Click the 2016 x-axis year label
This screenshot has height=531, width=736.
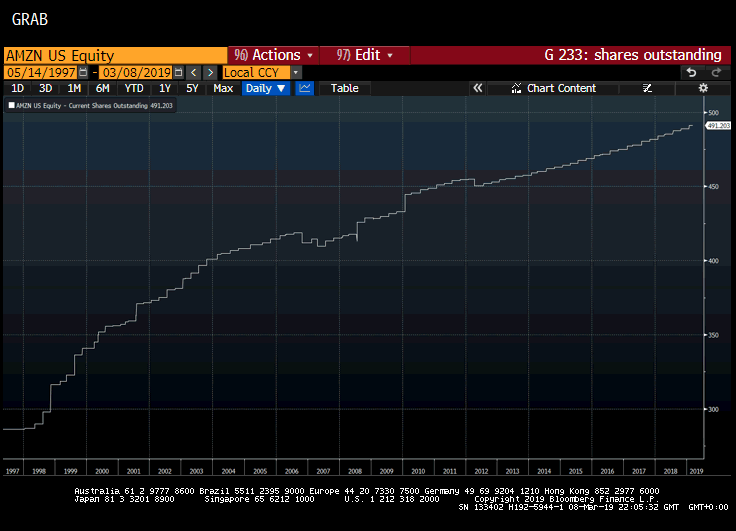point(607,471)
